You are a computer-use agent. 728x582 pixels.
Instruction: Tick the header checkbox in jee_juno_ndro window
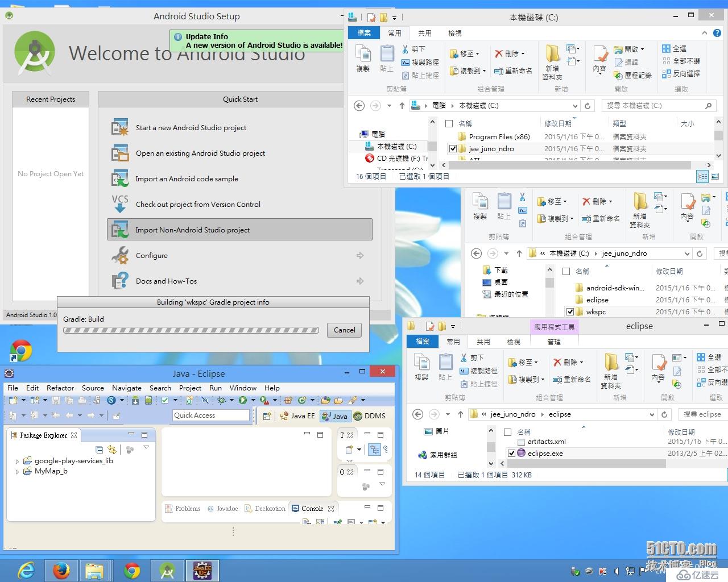coord(566,272)
